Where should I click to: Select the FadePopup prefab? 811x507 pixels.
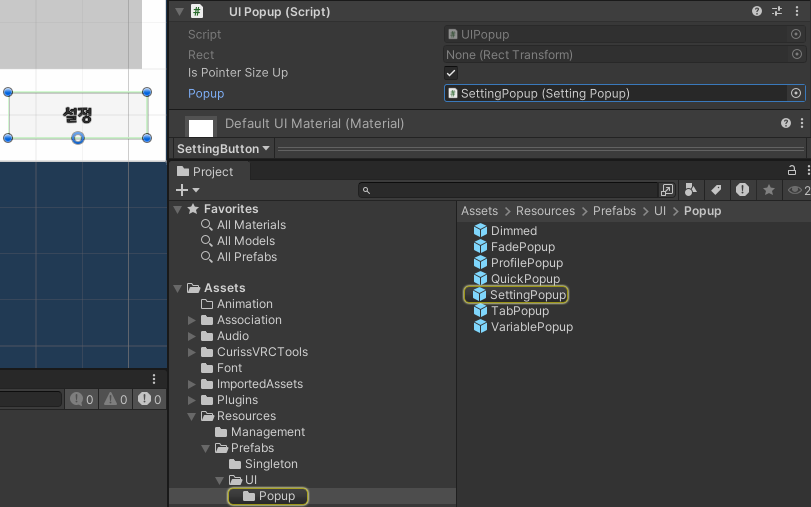pos(514,247)
